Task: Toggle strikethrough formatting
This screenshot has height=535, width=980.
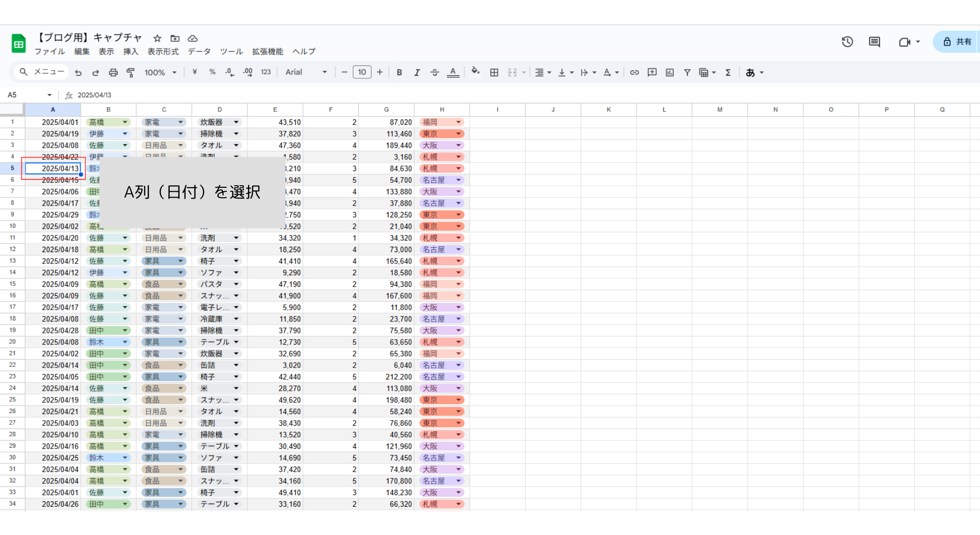Action: [x=435, y=72]
